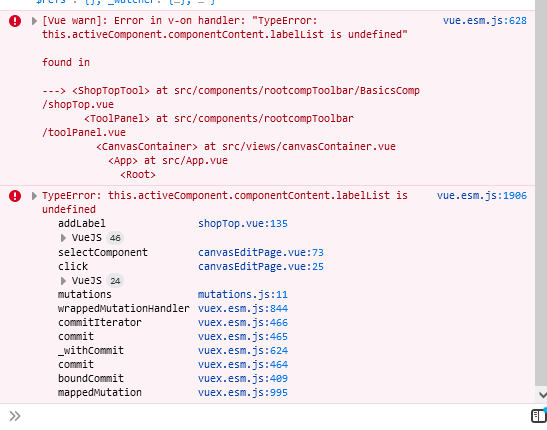
Task: Click the console prompt chevron icon
Action: [15, 416]
